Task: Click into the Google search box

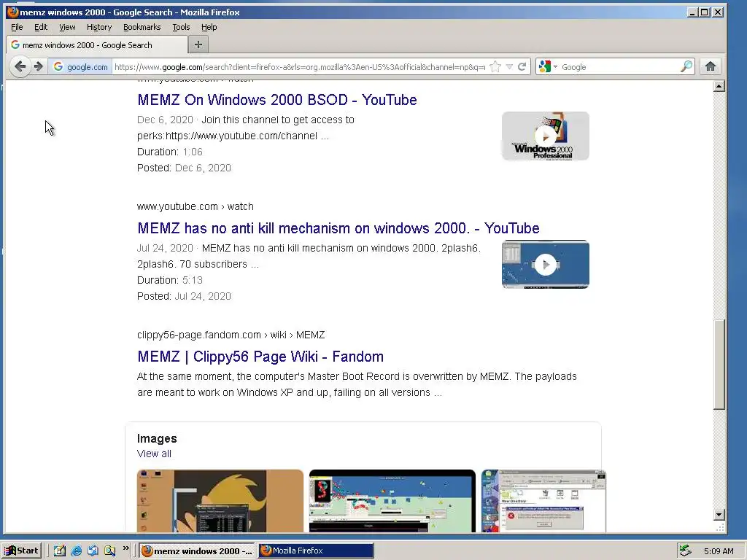Action: click(619, 67)
